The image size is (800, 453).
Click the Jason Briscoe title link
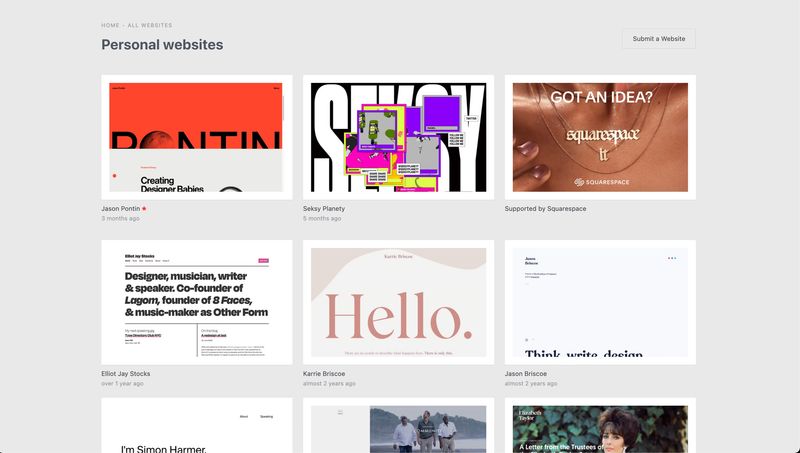click(528, 373)
